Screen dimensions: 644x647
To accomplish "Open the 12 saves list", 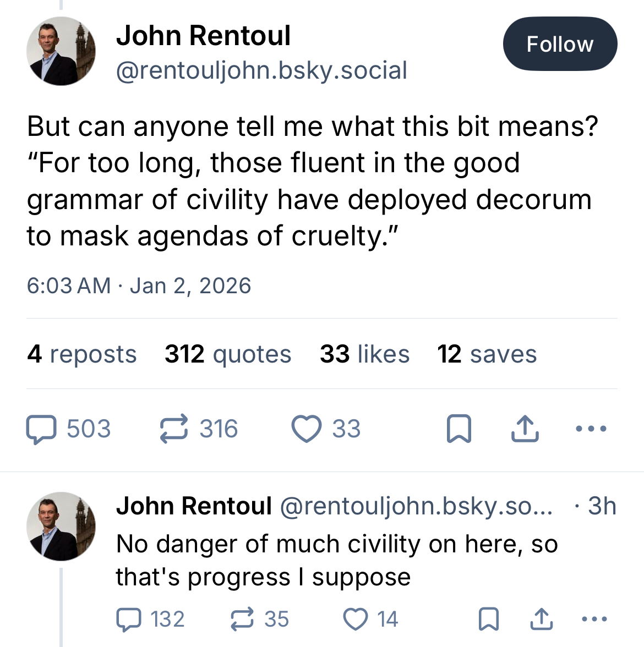I will tap(487, 354).
